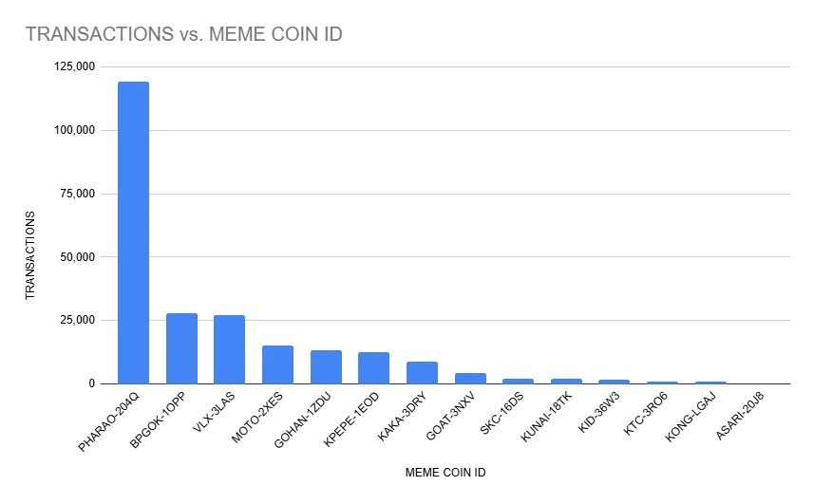Screen dimensions: 814x504
Task: Click the 75,000 axis label
Action: click(77, 194)
